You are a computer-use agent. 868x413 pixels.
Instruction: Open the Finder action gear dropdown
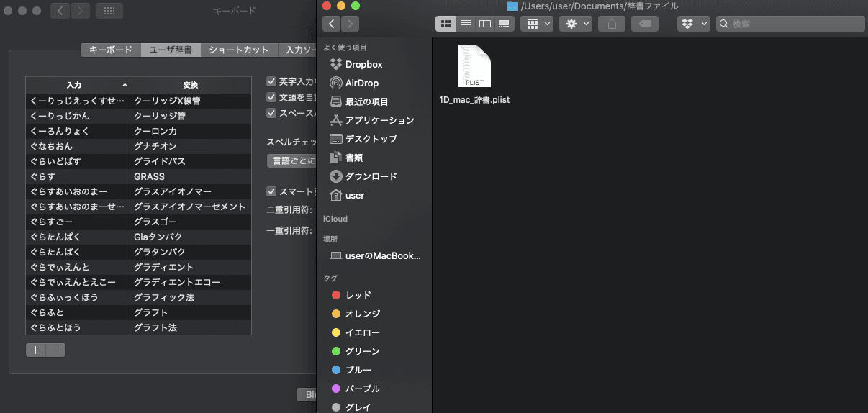578,24
